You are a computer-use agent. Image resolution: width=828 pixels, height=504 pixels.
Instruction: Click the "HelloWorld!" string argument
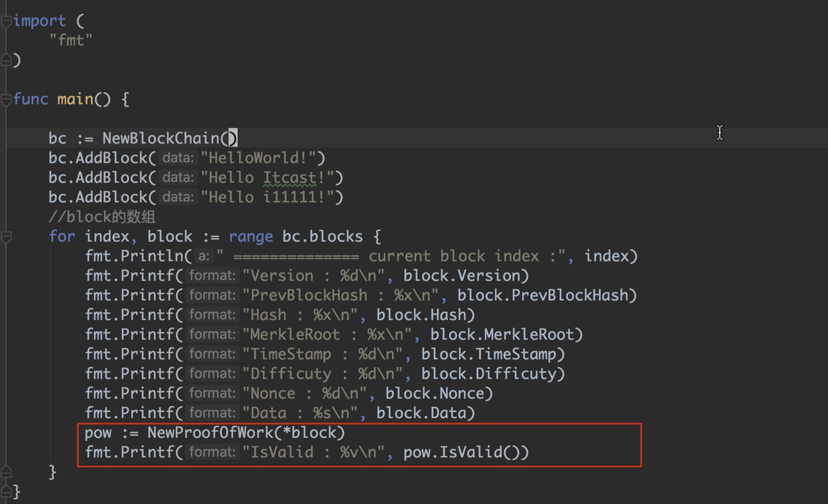(258, 158)
